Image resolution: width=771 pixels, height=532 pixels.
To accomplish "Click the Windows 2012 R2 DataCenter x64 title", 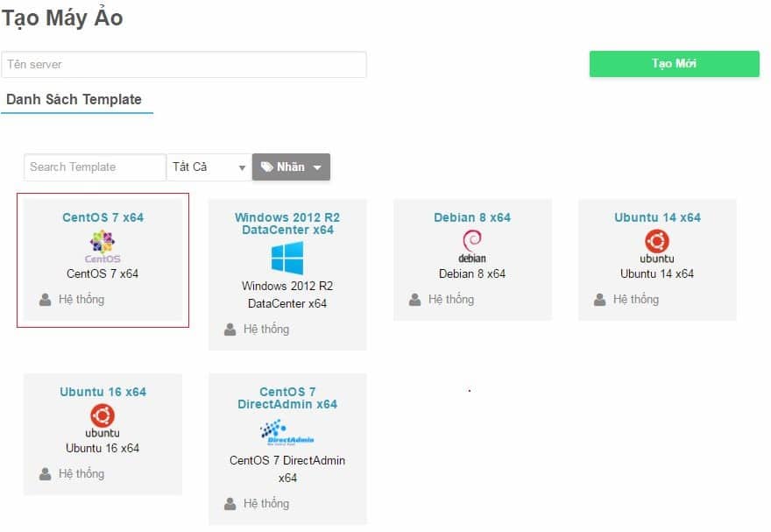I will coord(286,223).
